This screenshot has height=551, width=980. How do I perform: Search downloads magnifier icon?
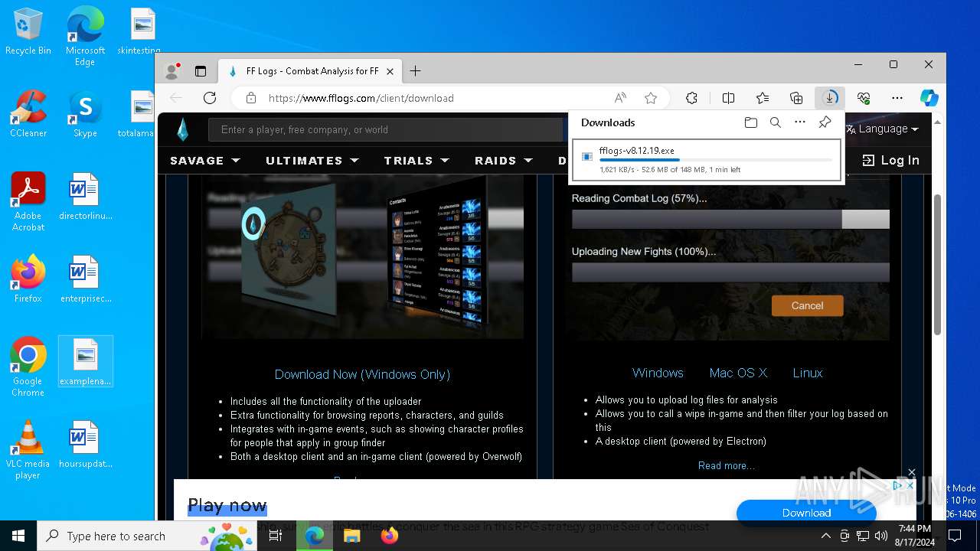(776, 122)
